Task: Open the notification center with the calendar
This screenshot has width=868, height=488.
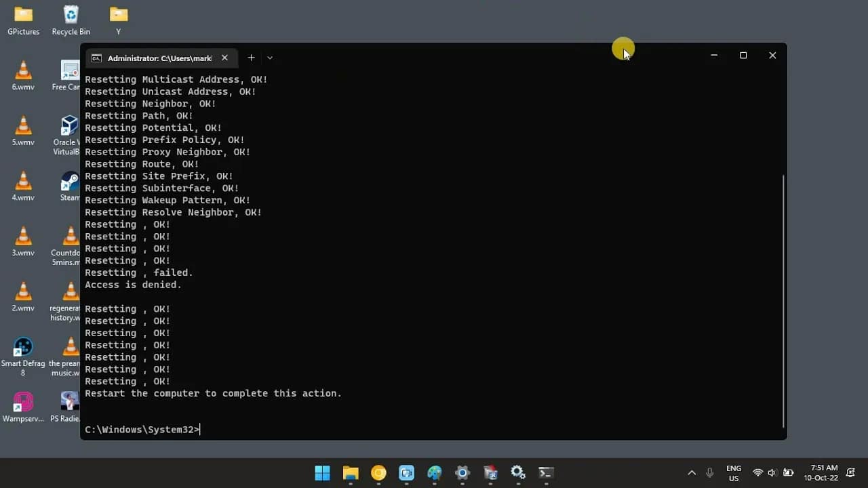Action: 823,472
